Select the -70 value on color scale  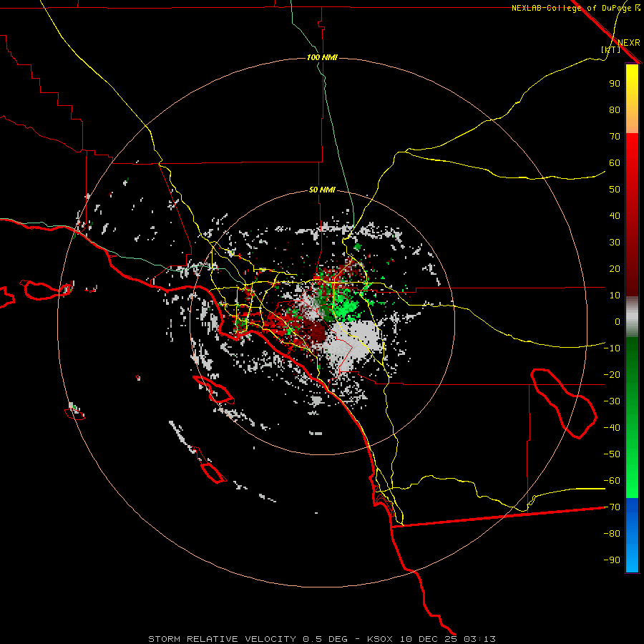(x=612, y=507)
